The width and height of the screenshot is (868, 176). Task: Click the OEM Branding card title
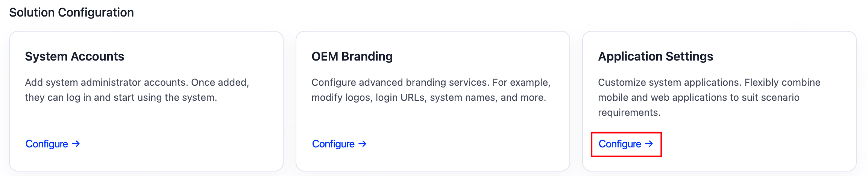tap(352, 56)
